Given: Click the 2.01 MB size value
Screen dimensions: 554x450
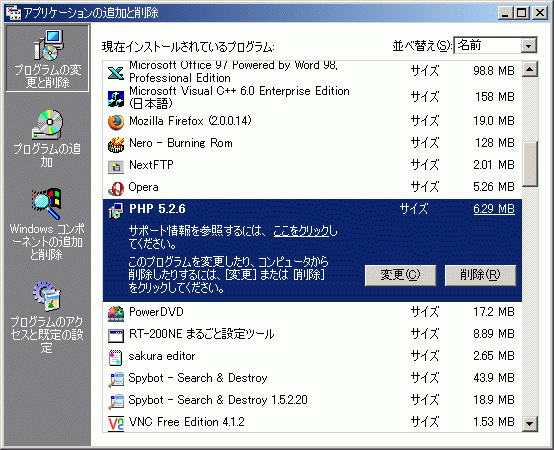Looking at the screenshot, I should 494,165.
